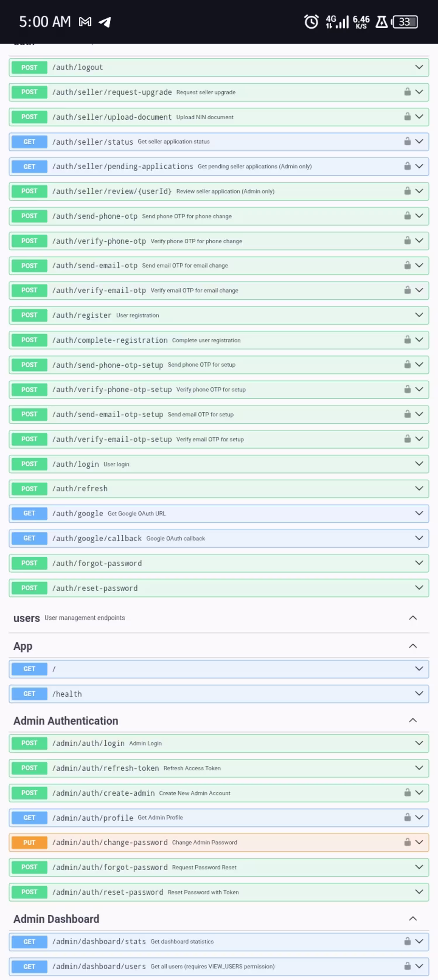Open the /health endpoint chevron
The width and height of the screenshot is (438, 980).
[419, 693]
